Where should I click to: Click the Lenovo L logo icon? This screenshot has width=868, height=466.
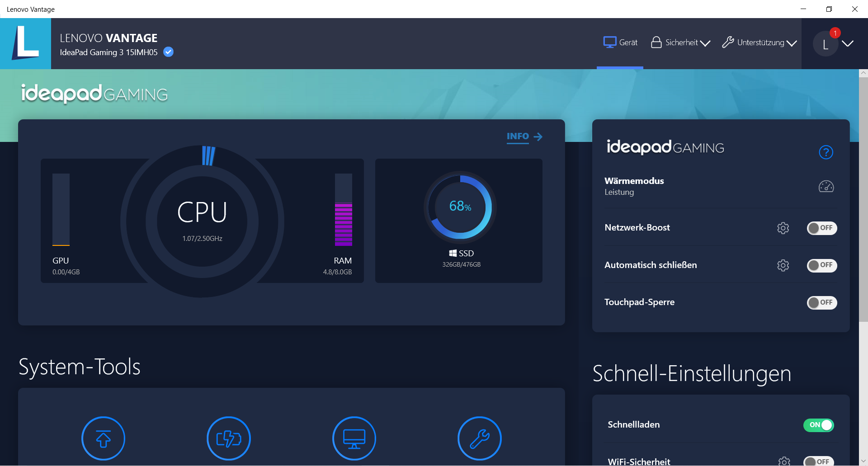[x=25, y=43]
